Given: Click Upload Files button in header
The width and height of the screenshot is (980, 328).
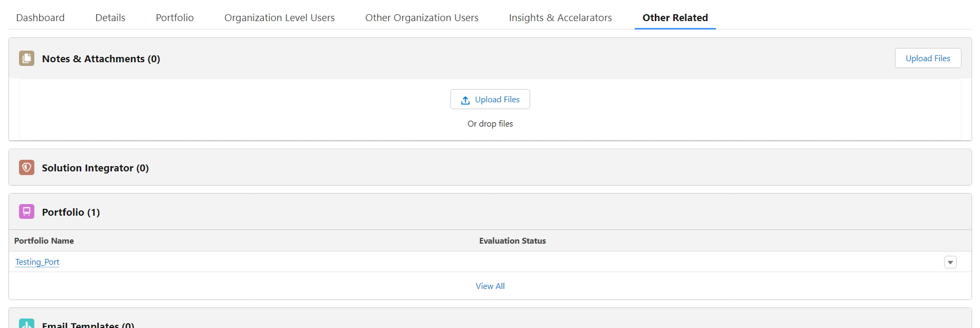Looking at the screenshot, I should pos(928,59).
